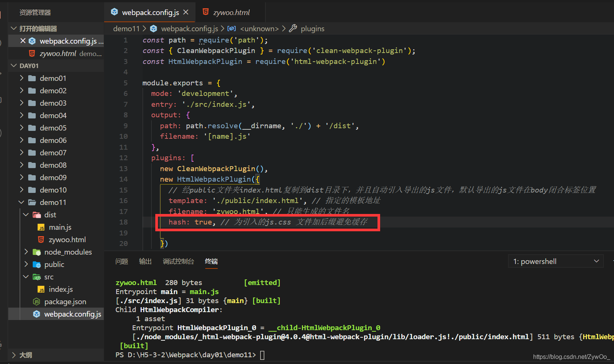Click the src folder code icon
Screen dimensions: 614x364
(x=37, y=277)
